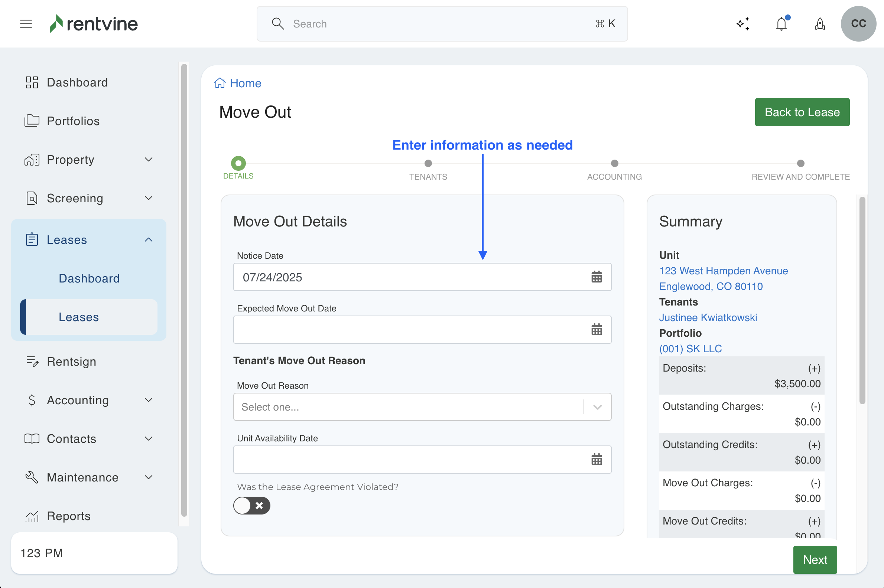Open the AI sparkle assistant icon
This screenshot has width=884, height=588.
coord(743,24)
